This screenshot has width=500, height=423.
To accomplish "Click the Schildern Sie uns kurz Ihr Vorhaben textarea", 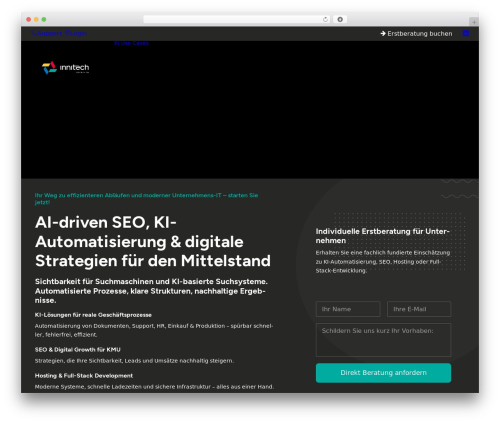I will coord(383,340).
